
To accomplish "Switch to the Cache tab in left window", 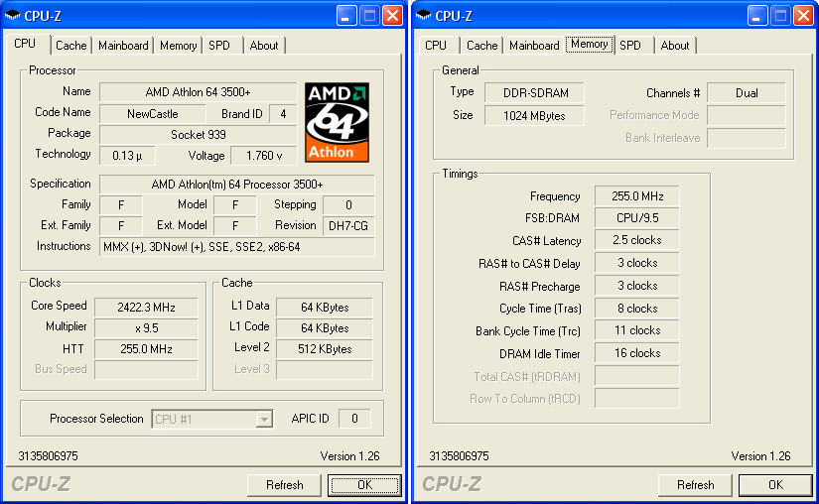I will 71,46.
